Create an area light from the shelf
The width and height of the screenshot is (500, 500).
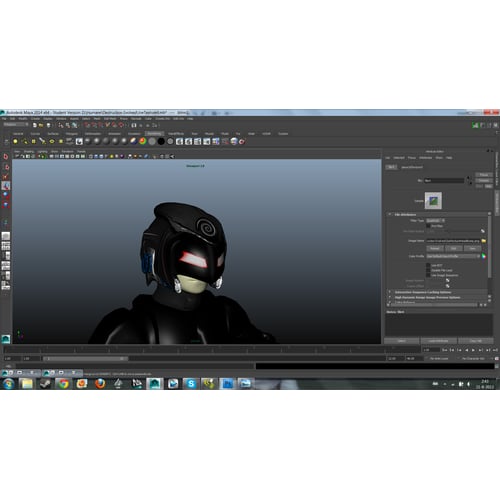click(x=52, y=141)
